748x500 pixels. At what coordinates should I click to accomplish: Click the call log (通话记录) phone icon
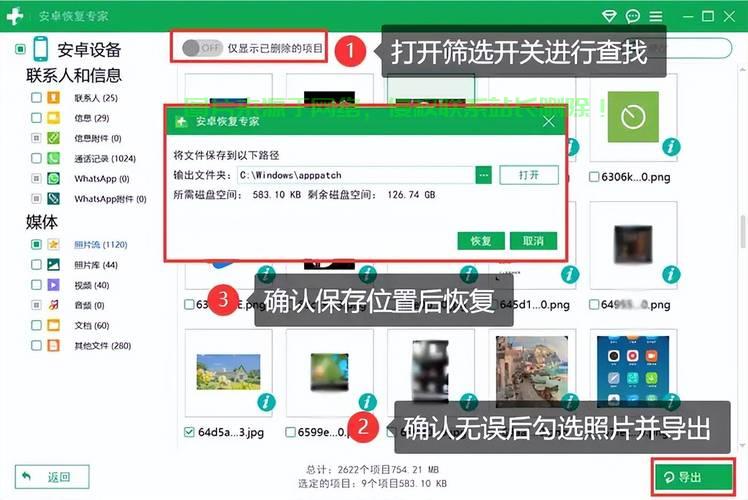point(53,158)
